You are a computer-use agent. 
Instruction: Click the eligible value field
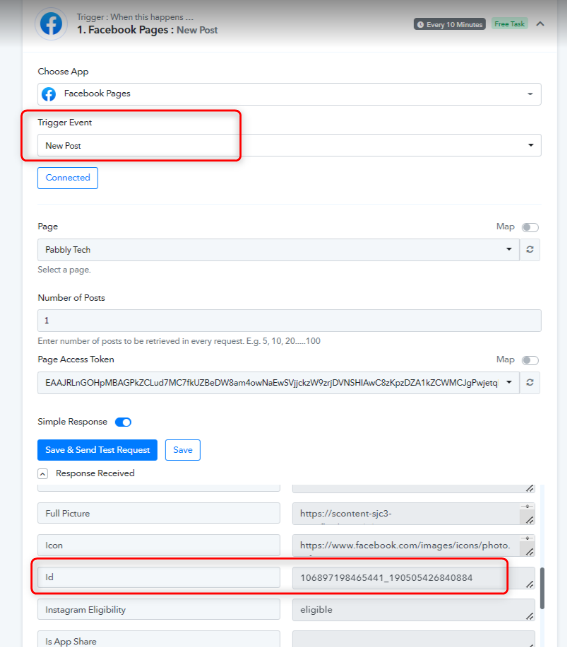[x=413, y=610]
